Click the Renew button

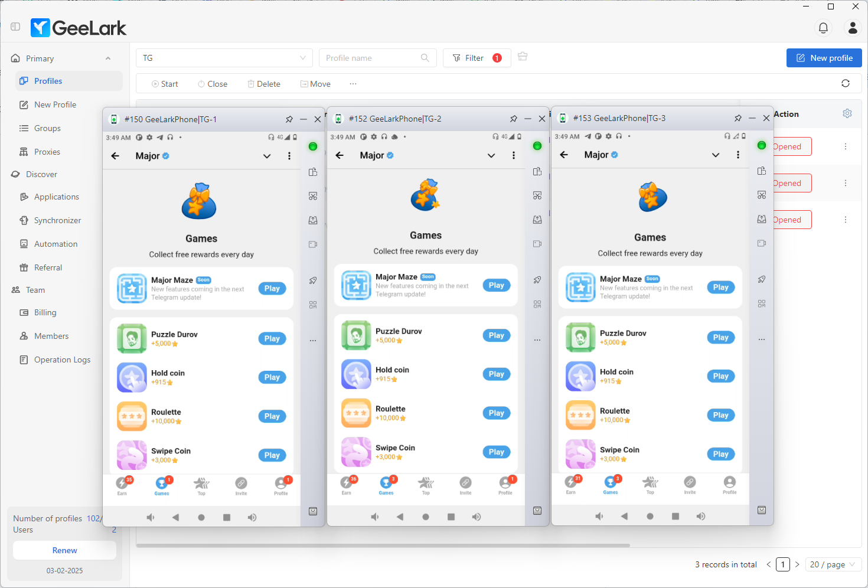(x=64, y=550)
